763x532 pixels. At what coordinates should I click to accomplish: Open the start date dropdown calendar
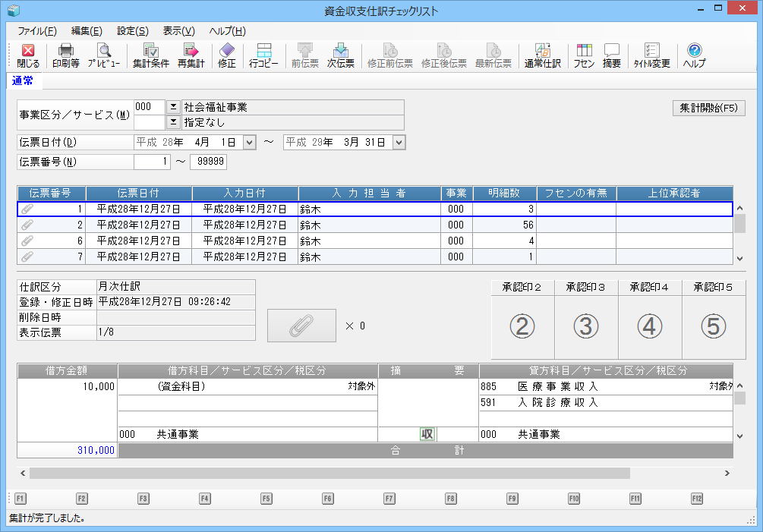250,142
